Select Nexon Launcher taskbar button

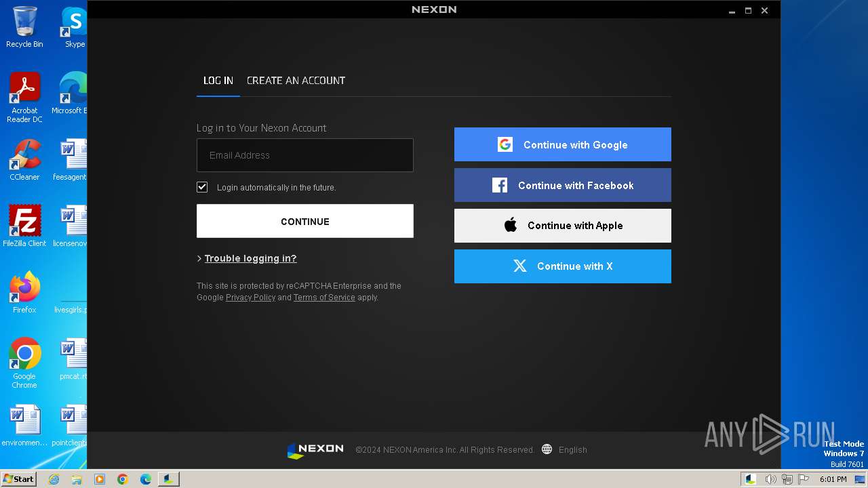(x=169, y=479)
